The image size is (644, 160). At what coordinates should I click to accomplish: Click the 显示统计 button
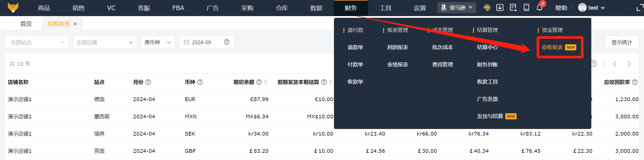(622, 43)
